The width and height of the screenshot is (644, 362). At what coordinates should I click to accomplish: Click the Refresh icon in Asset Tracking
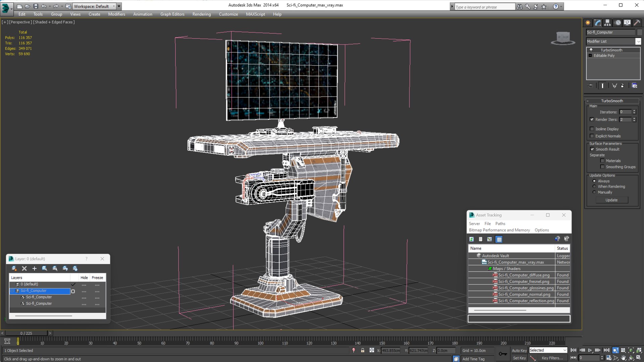coord(472,239)
